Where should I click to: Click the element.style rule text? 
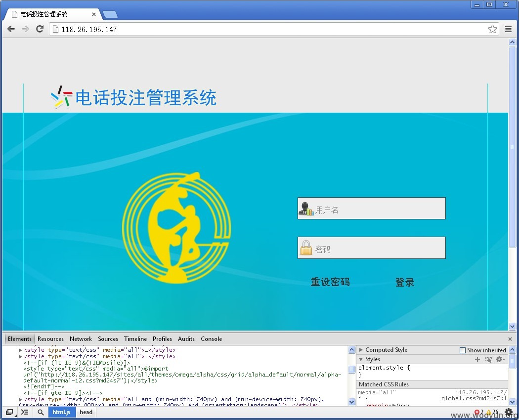coord(384,368)
